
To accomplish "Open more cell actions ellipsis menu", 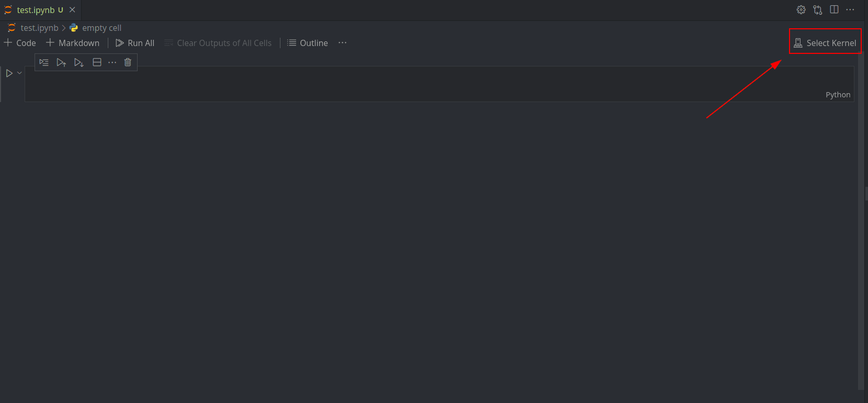I will pyautogui.click(x=112, y=62).
